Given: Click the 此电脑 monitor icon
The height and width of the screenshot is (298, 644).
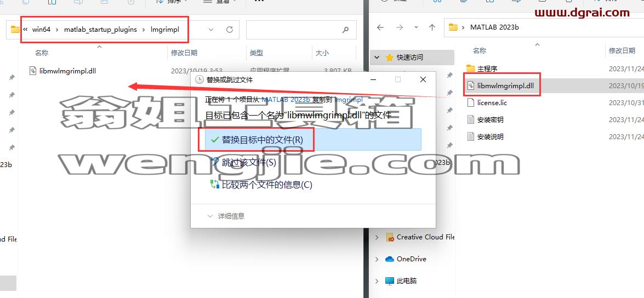Looking at the screenshot, I should (x=390, y=281).
